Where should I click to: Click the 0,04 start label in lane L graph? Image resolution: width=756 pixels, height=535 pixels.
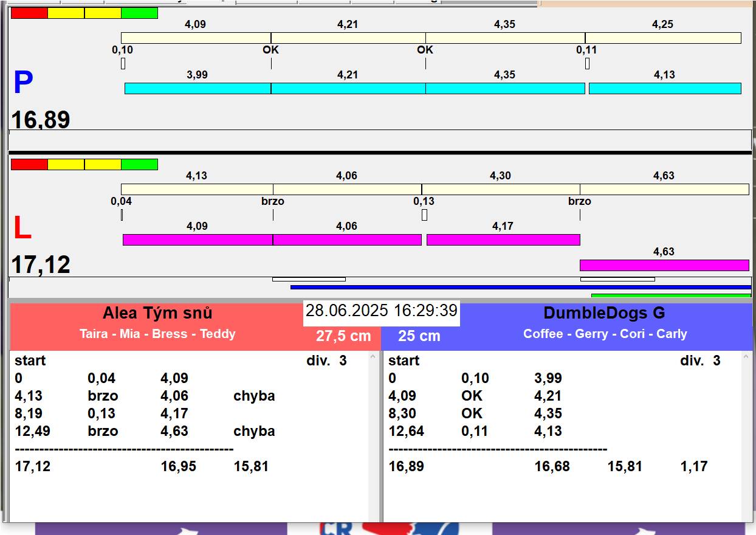122,201
